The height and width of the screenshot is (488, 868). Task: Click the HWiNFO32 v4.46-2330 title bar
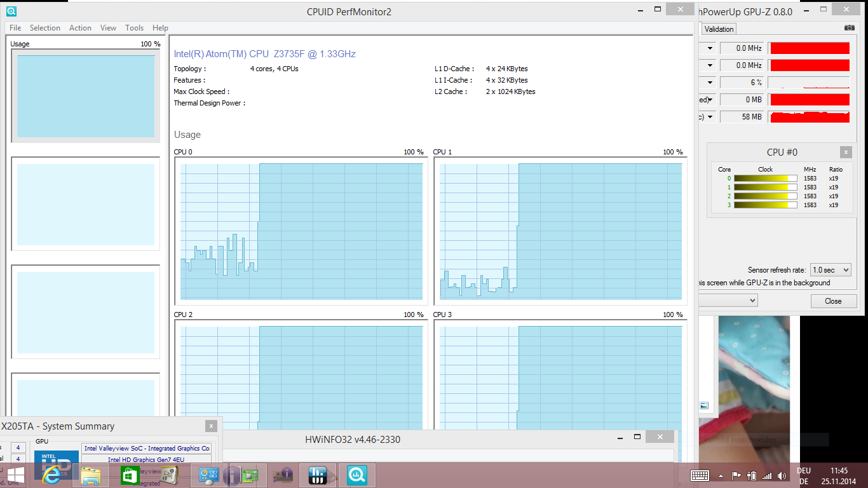coord(353,439)
